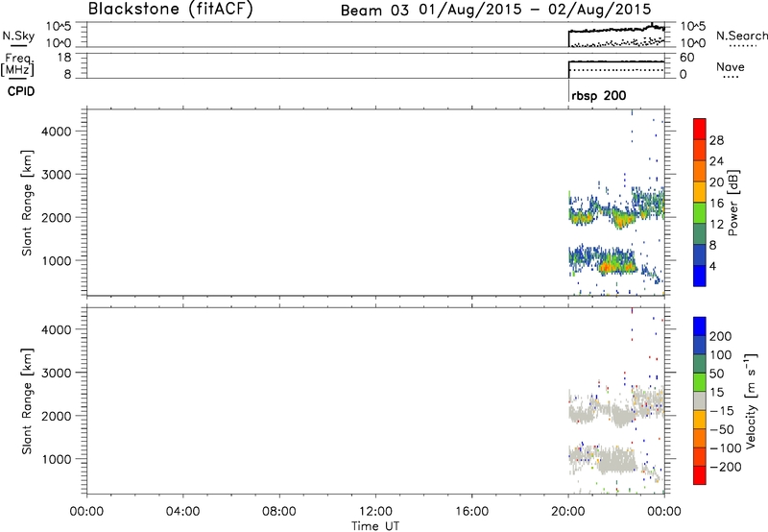Viewport: 768px width, 532px height.
Task: Click the power backscatter band near 2000 km
Action: (x=616, y=210)
